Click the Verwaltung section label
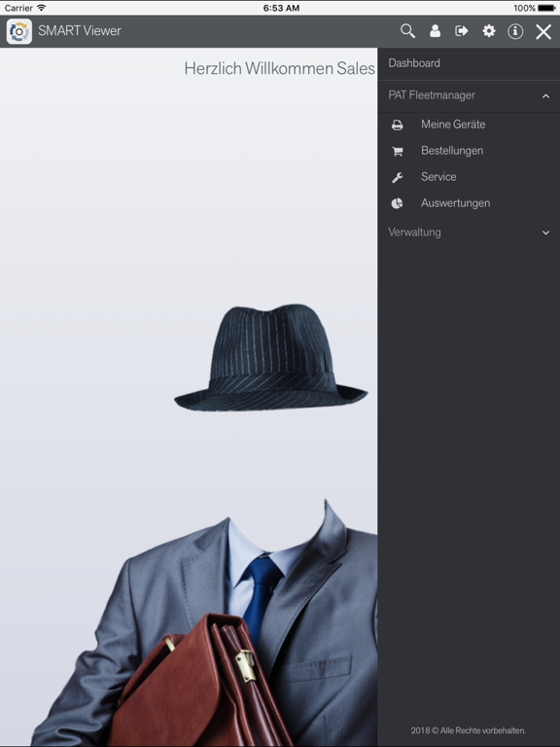This screenshot has width=560, height=747. pos(414,232)
